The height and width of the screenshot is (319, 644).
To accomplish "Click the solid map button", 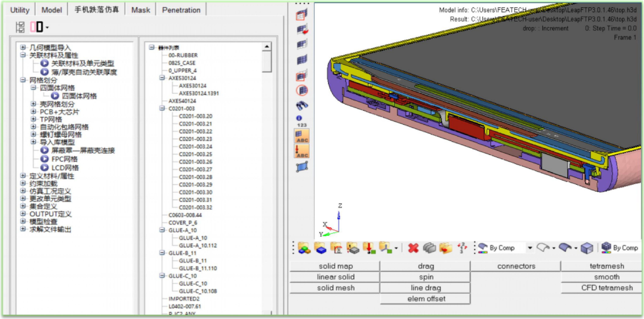I will (x=336, y=266).
